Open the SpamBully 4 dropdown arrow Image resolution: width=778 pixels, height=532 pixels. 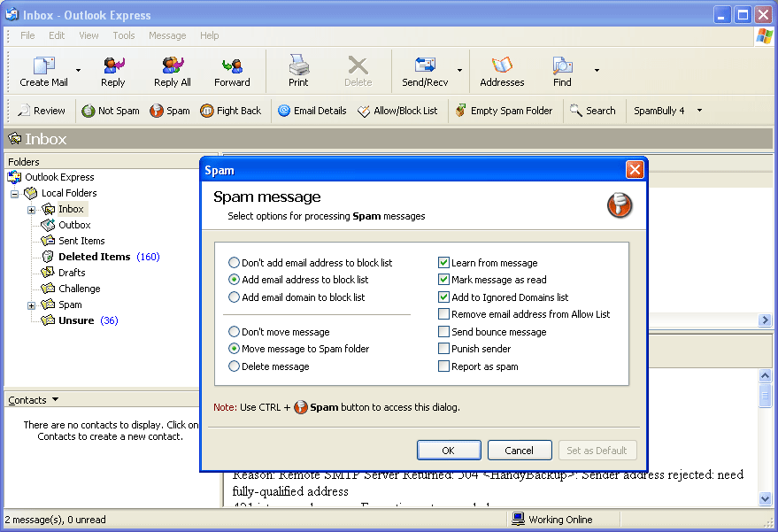pyautogui.click(x=699, y=110)
